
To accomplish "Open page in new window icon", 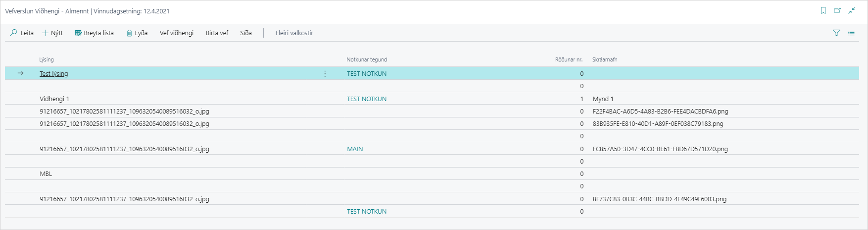I will 837,10.
